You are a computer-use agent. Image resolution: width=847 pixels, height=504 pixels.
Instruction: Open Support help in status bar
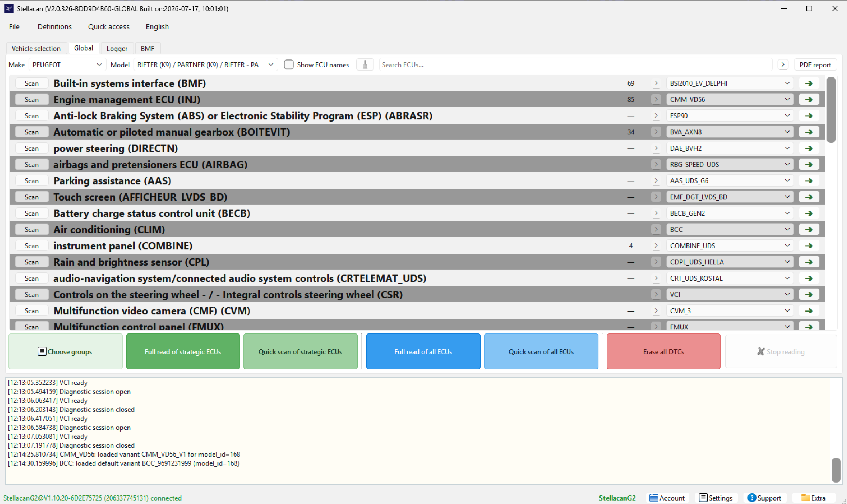pos(764,498)
